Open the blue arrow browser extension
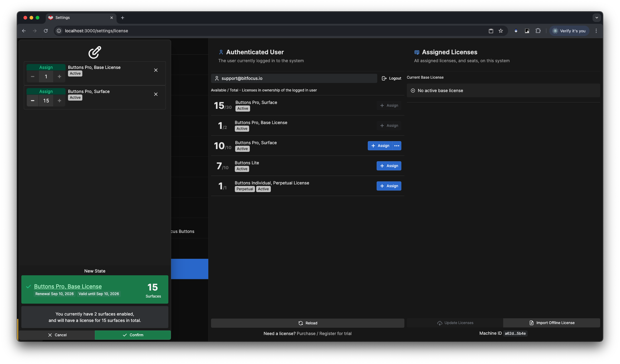The image size is (620, 364). (516, 31)
